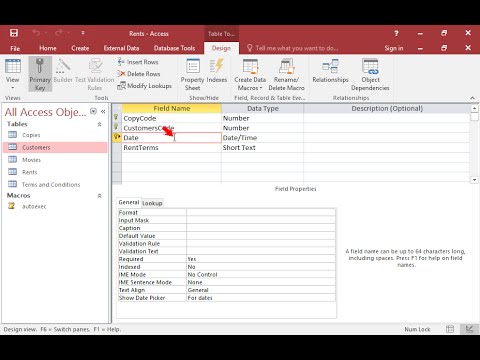Click the Default Value property box

click(261, 236)
